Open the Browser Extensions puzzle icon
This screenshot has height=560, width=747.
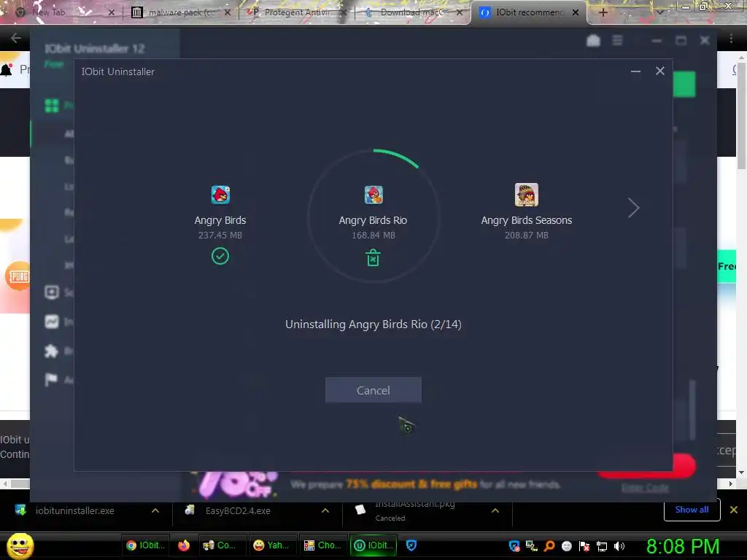click(x=52, y=351)
